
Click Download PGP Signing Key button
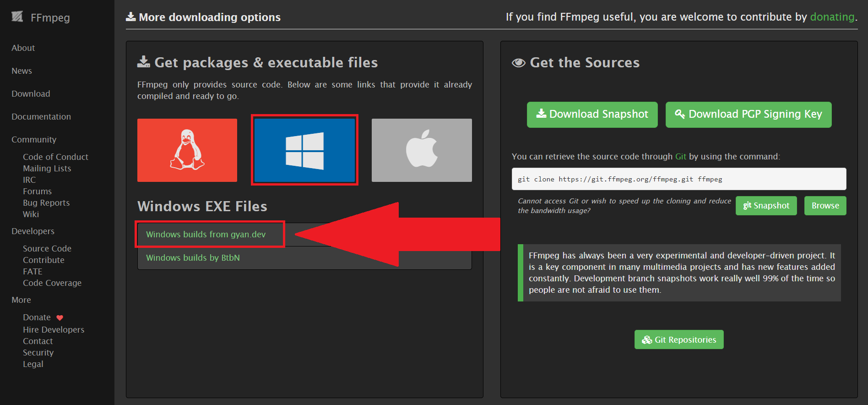point(749,115)
